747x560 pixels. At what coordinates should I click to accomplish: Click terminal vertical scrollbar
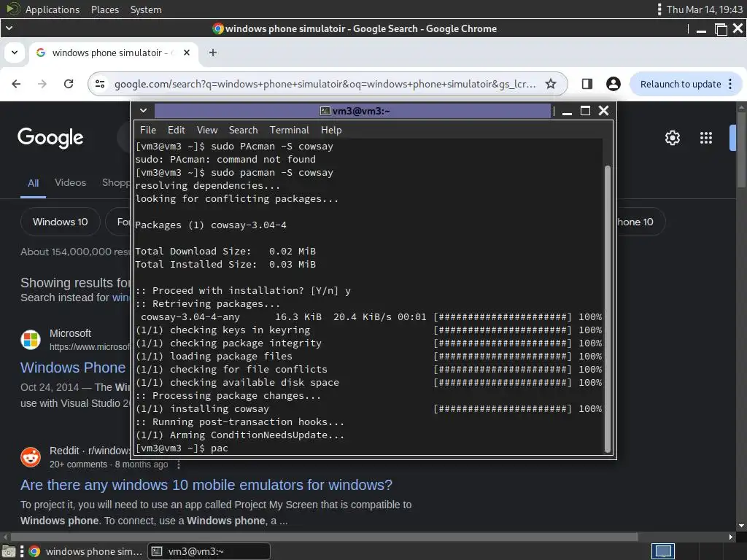(x=608, y=308)
